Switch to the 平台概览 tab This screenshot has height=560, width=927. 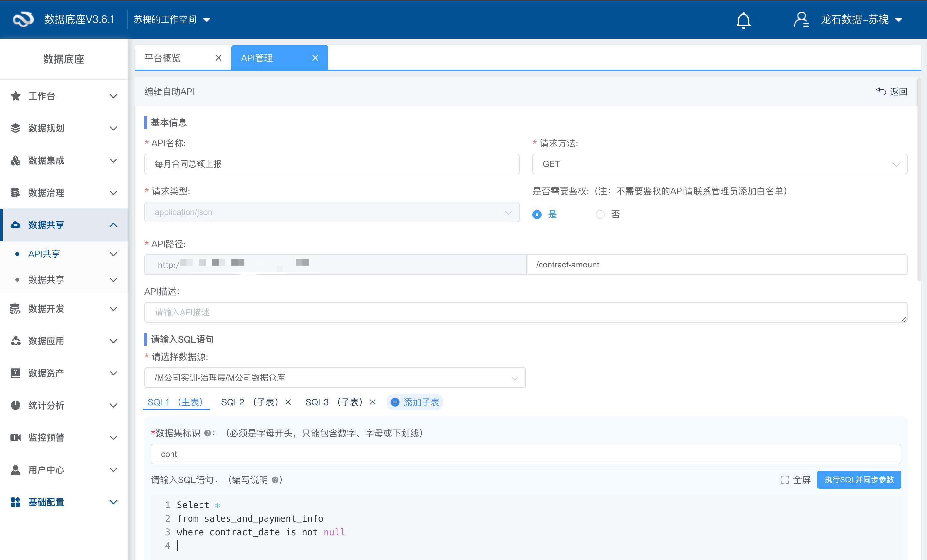pyautogui.click(x=162, y=58)
